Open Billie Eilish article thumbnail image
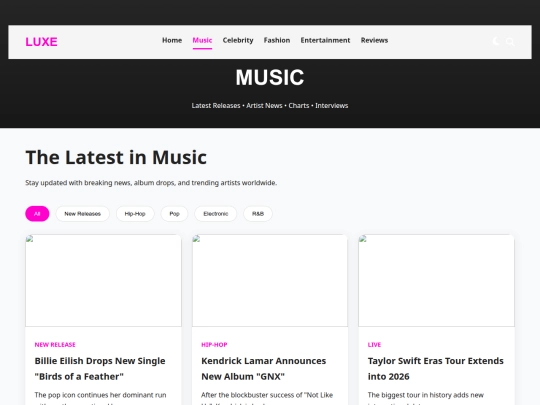 (x=103, y=280)
